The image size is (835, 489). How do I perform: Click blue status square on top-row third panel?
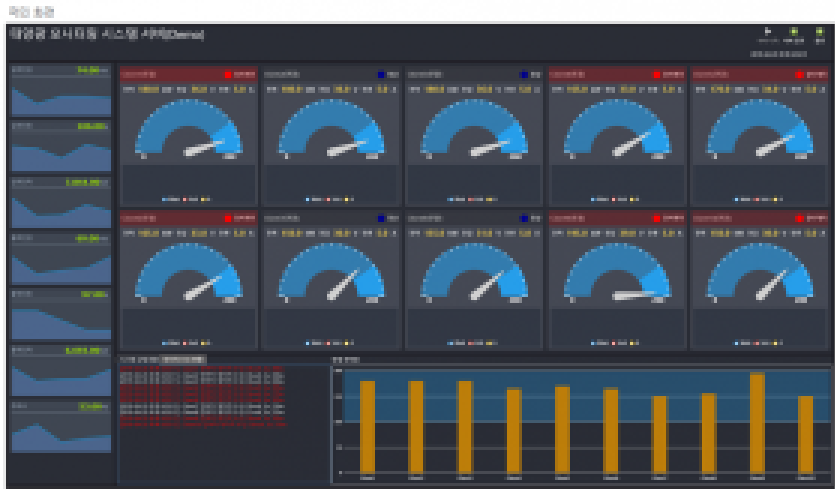tap(523, 75)
